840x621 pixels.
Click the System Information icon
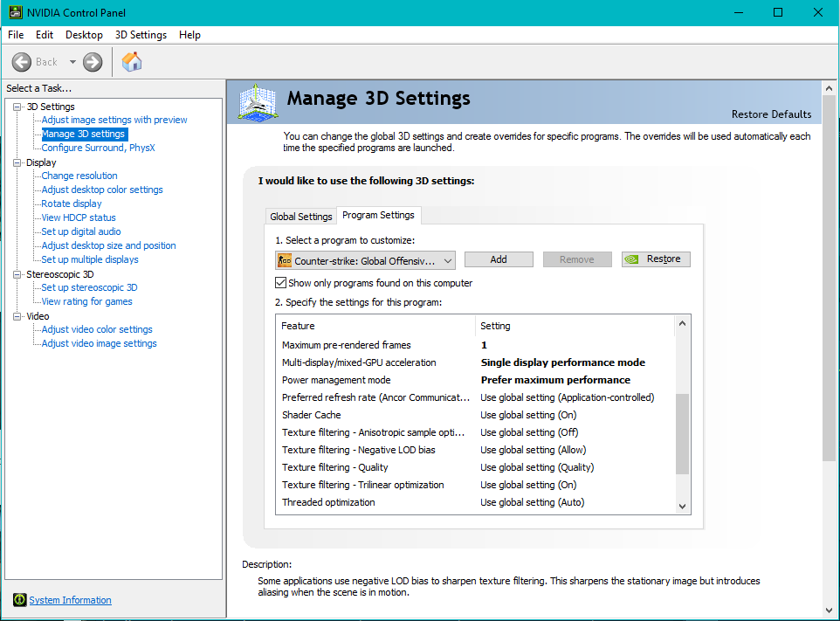click(x=19, y=600)
